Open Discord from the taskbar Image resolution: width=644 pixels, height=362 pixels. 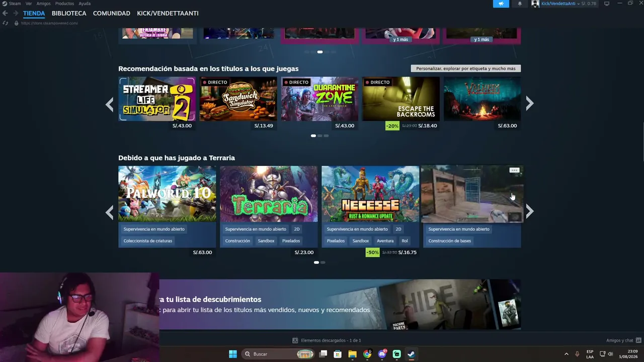point(382,354)
